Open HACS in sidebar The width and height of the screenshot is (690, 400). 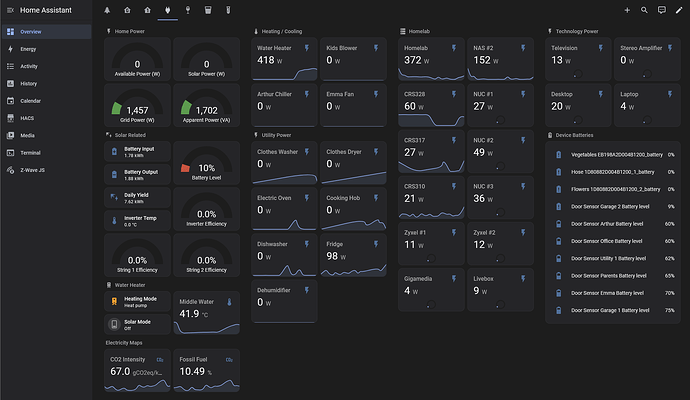click(47, 118)
